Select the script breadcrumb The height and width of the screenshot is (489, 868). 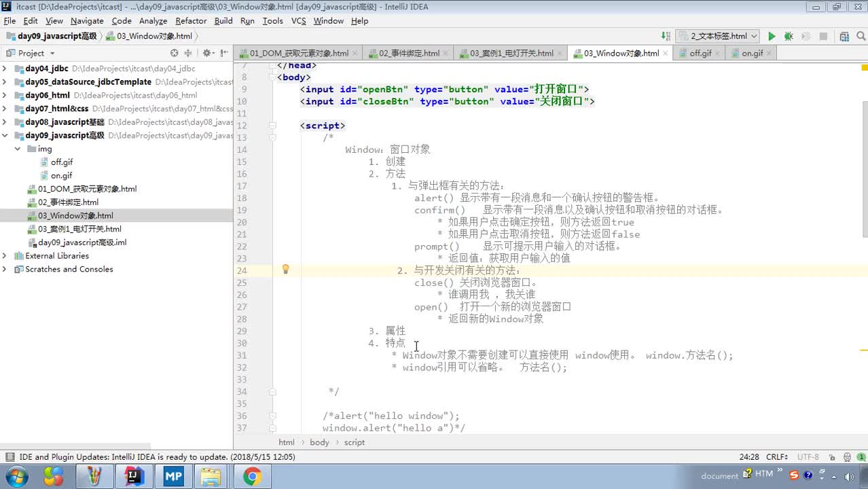354,442
